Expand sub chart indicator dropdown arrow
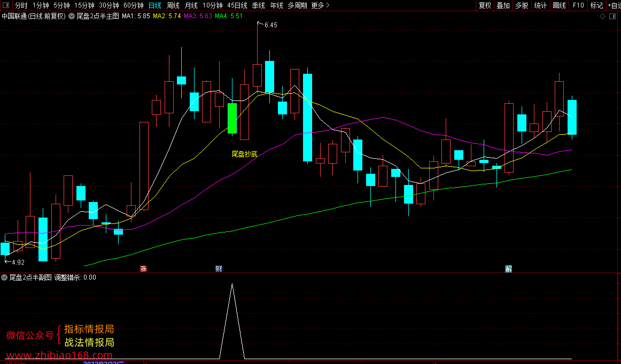This screenshot has height=364, width=621. pos(4,277)
